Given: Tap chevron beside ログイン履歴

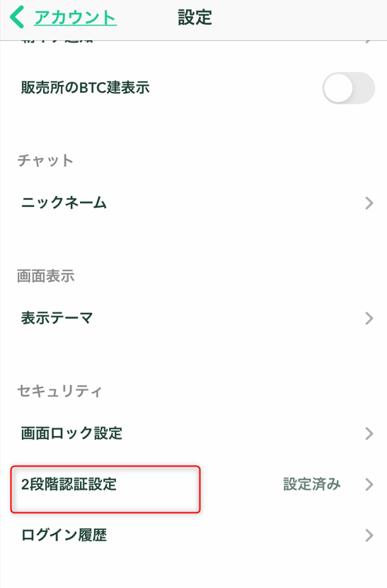Looking at the screenshot, I should coord(369,536).
